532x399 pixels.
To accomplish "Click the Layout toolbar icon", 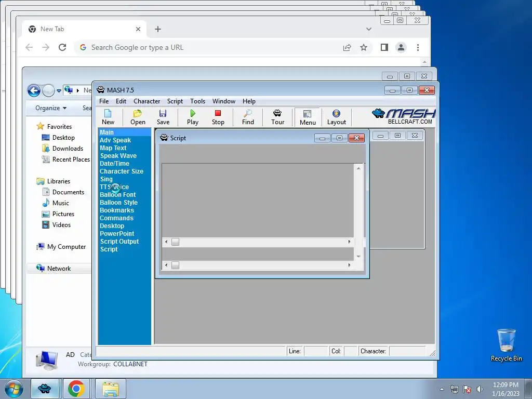I will [x=336, y=117].
